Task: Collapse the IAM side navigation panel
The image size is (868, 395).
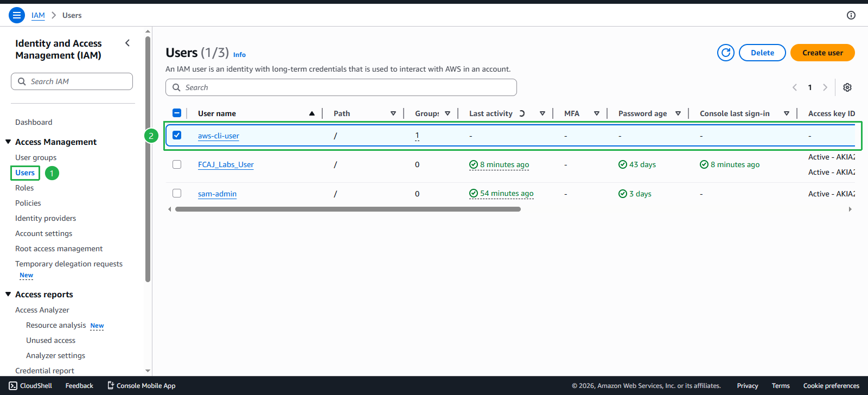Action: tap(127, 43)
